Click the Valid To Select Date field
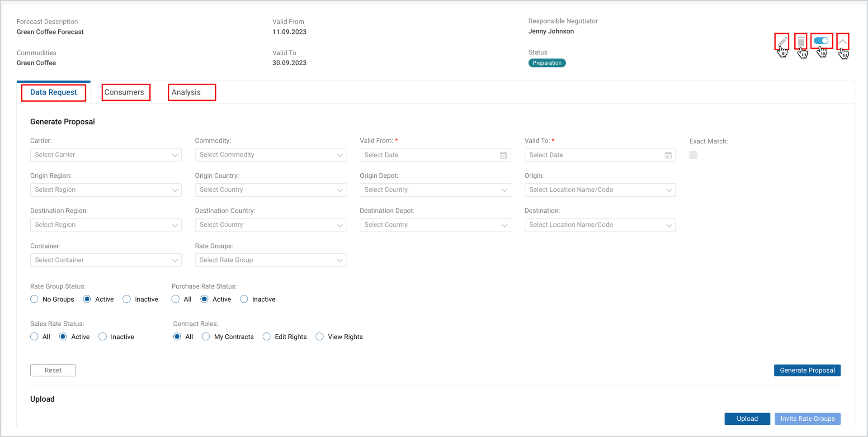The width and height of the screenshot is (868, 437). pyautogui.click(x=600, y=155)
